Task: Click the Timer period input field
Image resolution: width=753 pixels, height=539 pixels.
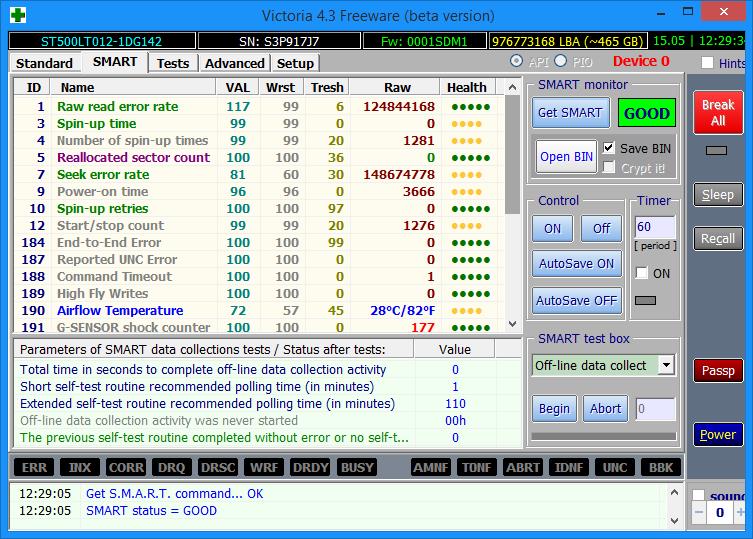Action: pyautogui.click(x=655, y=227)
